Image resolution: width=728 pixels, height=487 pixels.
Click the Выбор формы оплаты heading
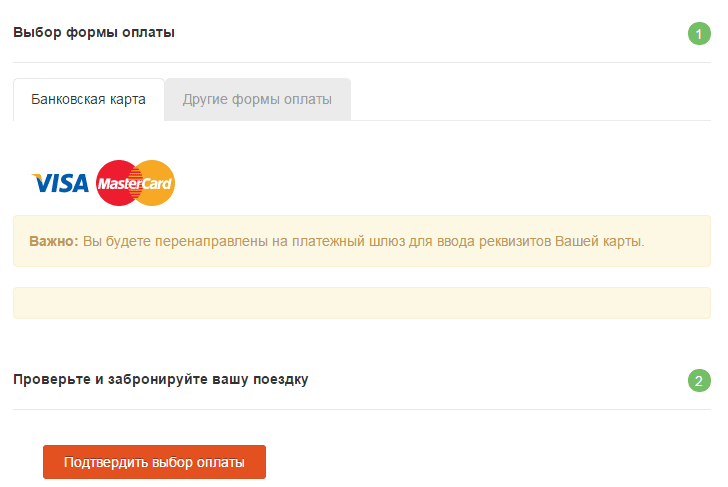[94, 32]
